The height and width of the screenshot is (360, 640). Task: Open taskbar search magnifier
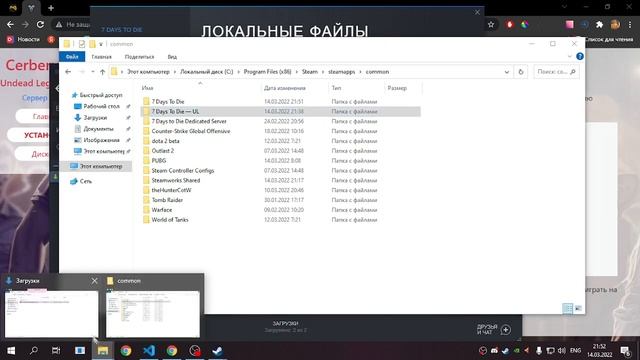pyautogui.click(x=34, y=351)
